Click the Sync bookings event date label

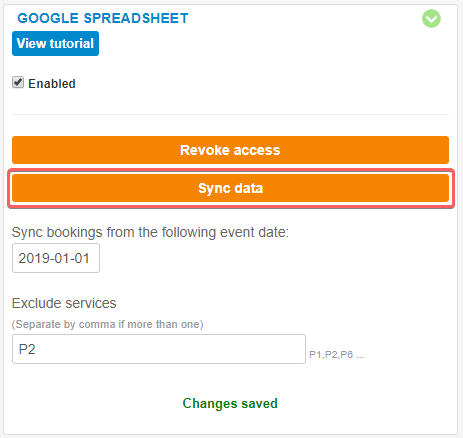coord(150,232)
